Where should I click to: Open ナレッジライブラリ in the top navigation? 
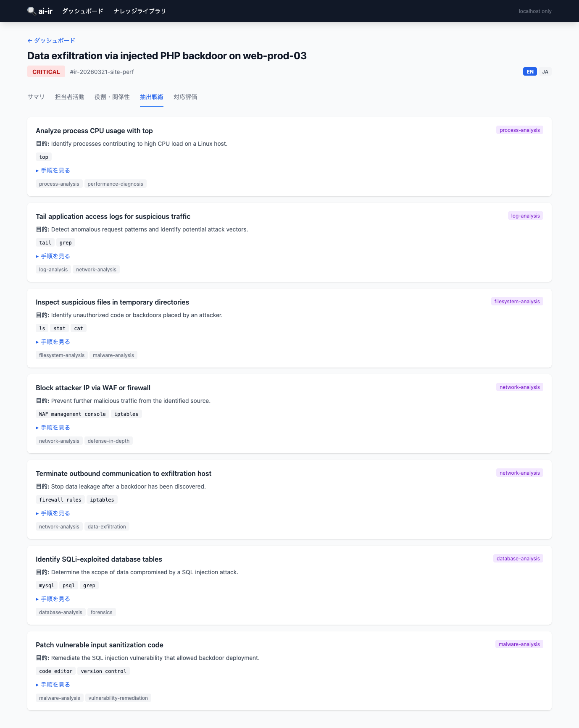[x=140, y=11]
